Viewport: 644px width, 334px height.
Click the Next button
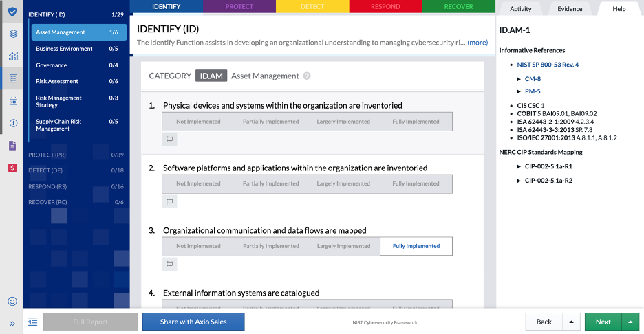pyautogui.click(x=603, y=322)
